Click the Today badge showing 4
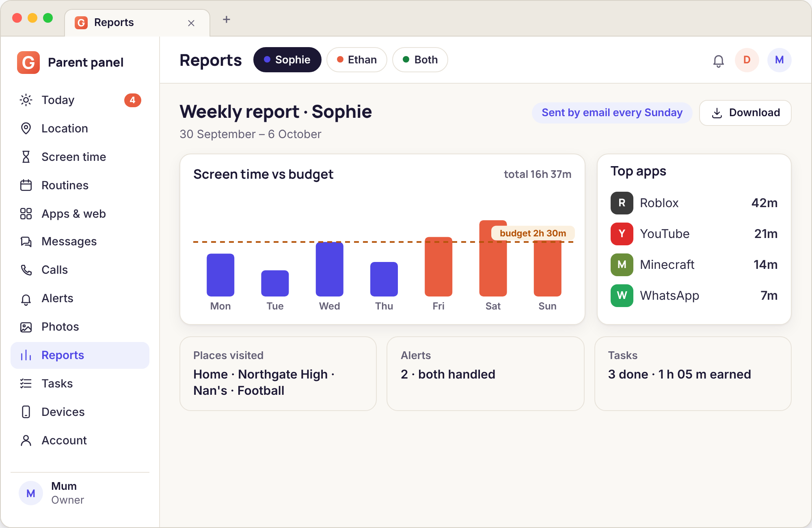The height and width of the screenshot is (528, 812). pos(132,100)
